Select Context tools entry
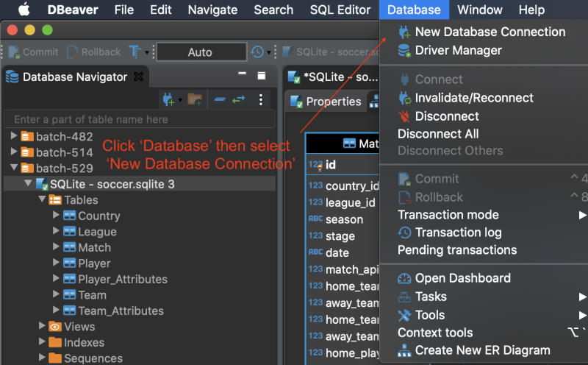 484,333
